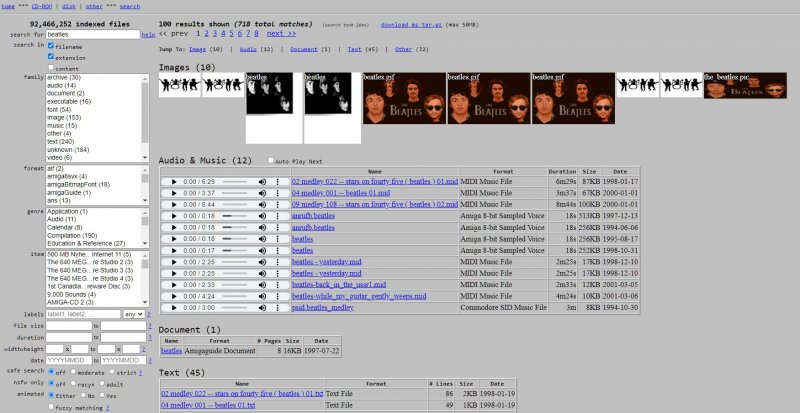Click the speaker icon on beatles-back_in_the_ussr1 player

pos(262,285)
